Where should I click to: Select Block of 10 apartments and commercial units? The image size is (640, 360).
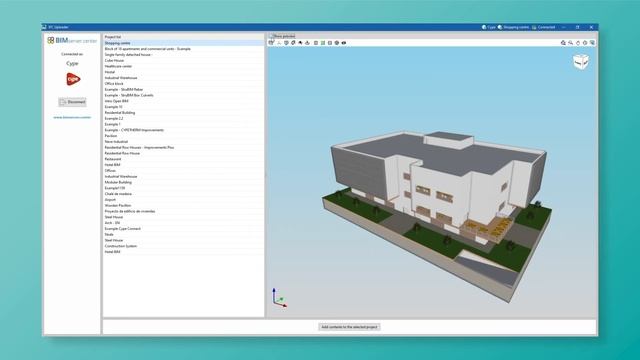[x=184, y=49]
